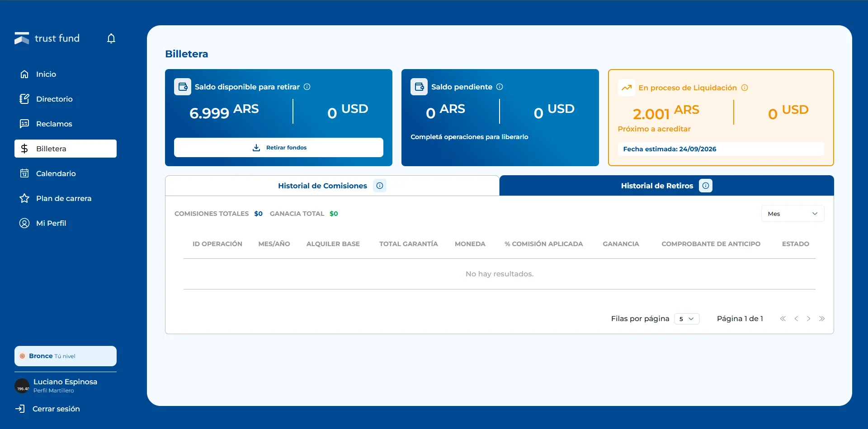Go to the last page of results
The height and width of the screenshot is (429, 868).
click(822, 319)
